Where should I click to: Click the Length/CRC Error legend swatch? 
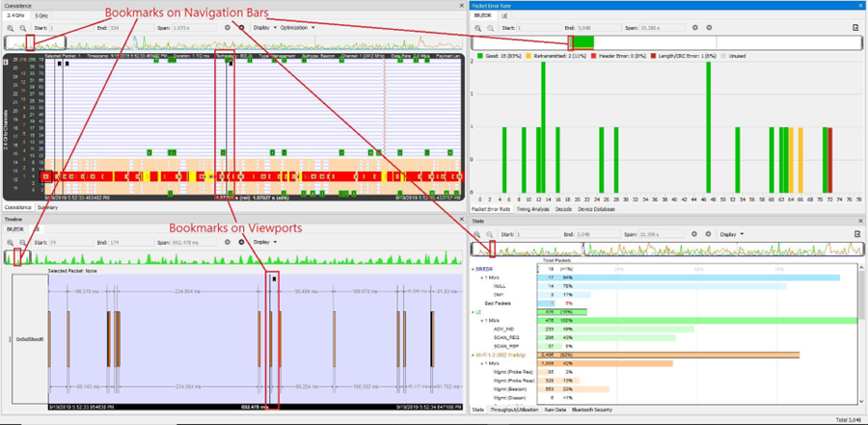click(x=653, y=57)
